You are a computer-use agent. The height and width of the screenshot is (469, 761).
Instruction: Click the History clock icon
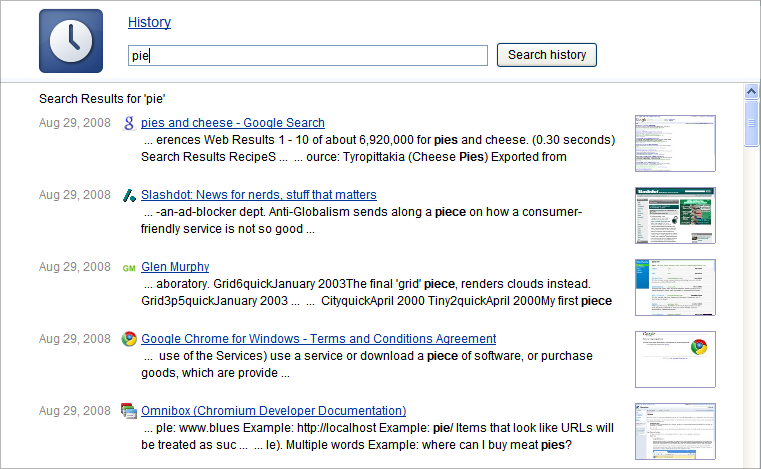coord(71,41)
